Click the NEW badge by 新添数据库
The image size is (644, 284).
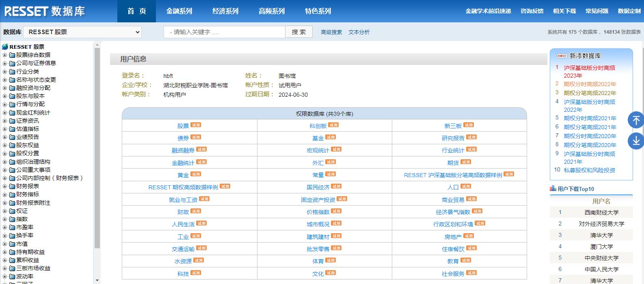point(562,56)
